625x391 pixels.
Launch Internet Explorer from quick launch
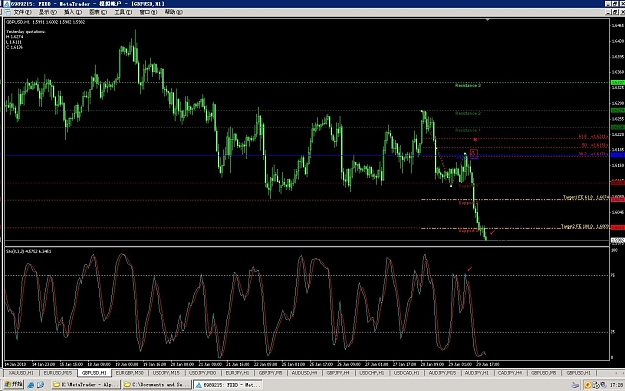tap(31, 385)
